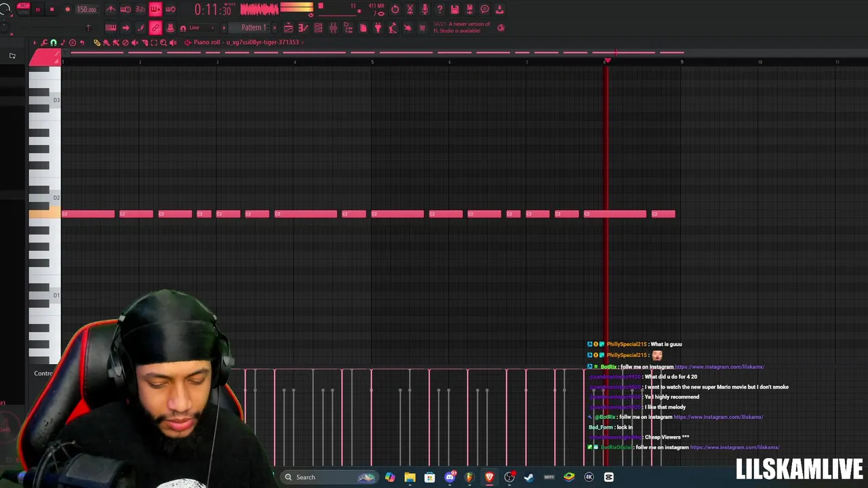868x488 pixels.
Task: Open the Control lane selector
Action: 44,373
